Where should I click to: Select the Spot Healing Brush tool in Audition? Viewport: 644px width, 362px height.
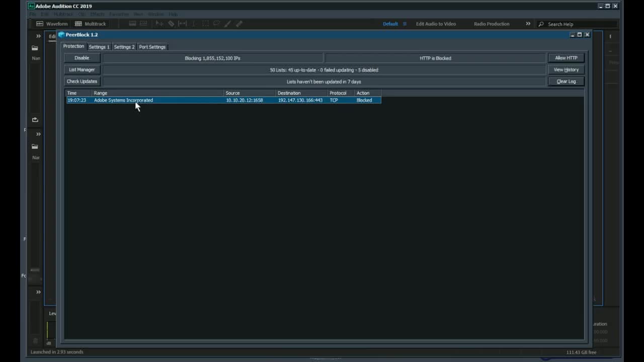click(x=239, y=24)
